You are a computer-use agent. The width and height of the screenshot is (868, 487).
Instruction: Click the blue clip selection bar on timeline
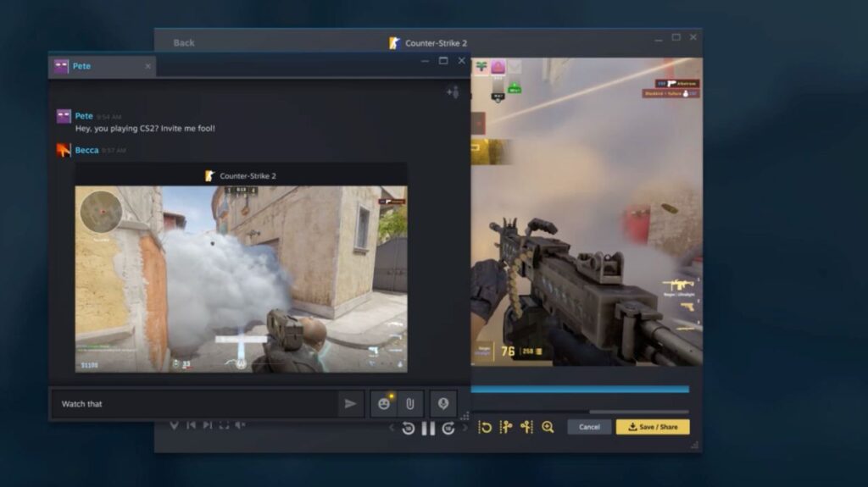click(580, 390)
